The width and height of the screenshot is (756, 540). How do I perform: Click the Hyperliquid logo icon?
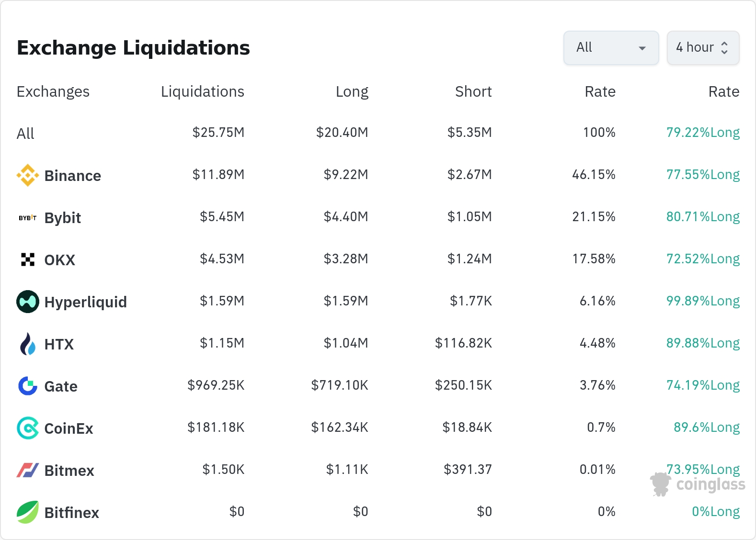(28, 302)
